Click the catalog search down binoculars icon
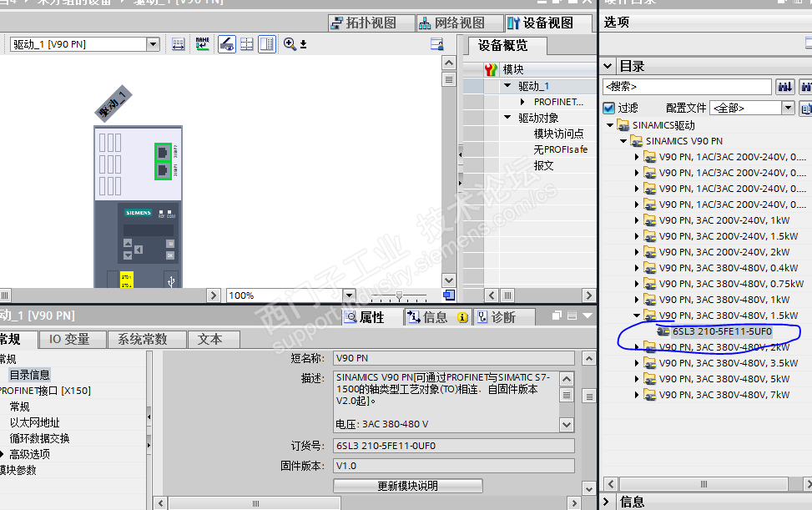 785,87
